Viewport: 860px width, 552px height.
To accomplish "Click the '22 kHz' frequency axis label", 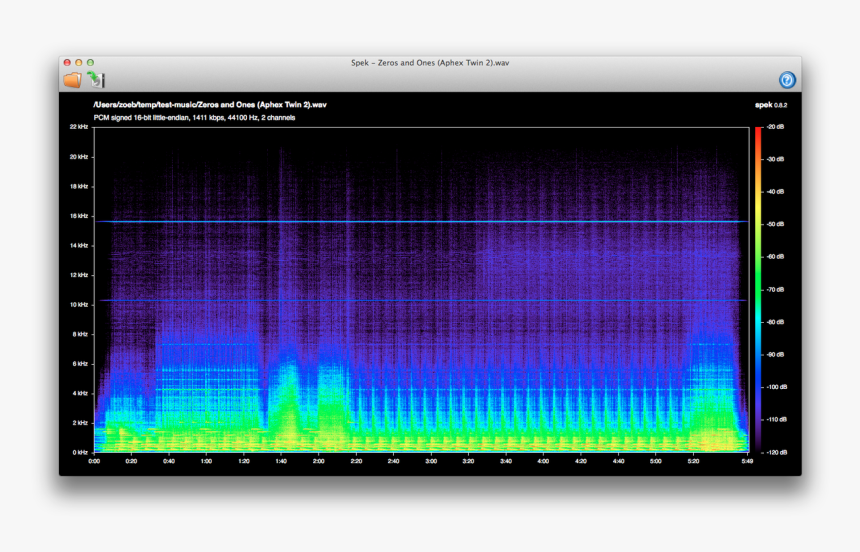I will [79, 127].
